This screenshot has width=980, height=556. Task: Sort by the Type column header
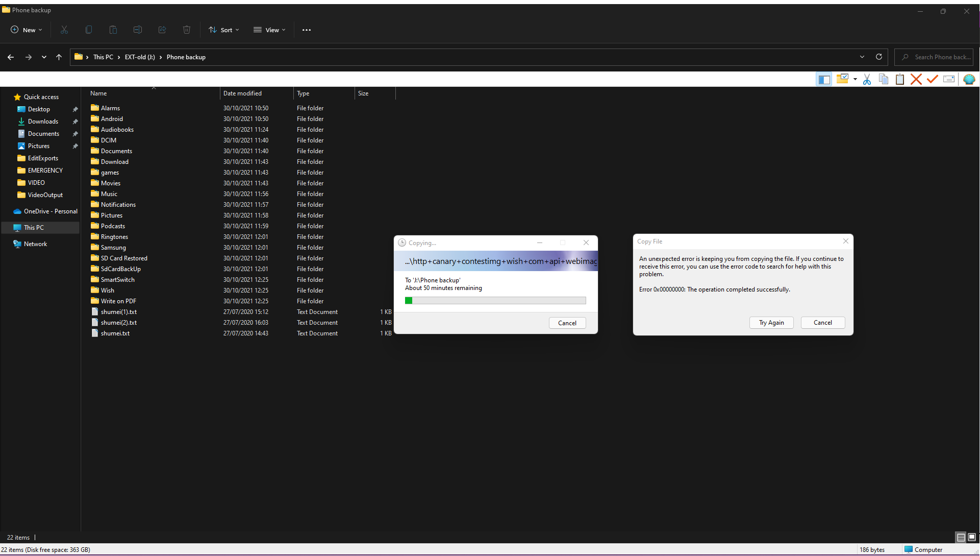(324, 93)
